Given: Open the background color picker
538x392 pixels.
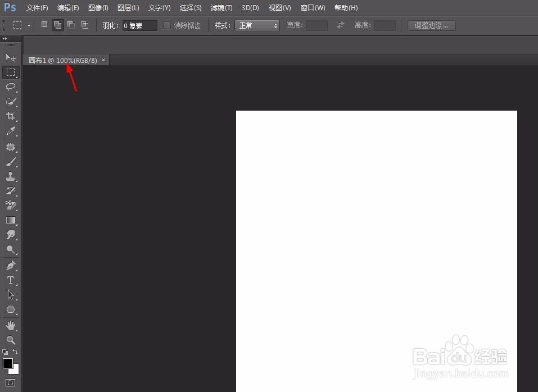Looking at the screenshot, I should click(x=15, y=371).
